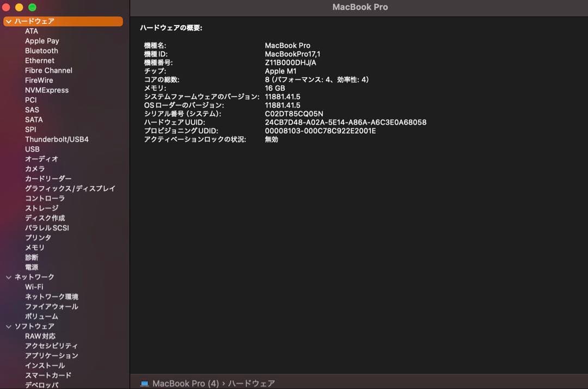Open the 電源 information page
This screenshot has height=389, width=588.
pyautogui.click(x=32, y=267)
